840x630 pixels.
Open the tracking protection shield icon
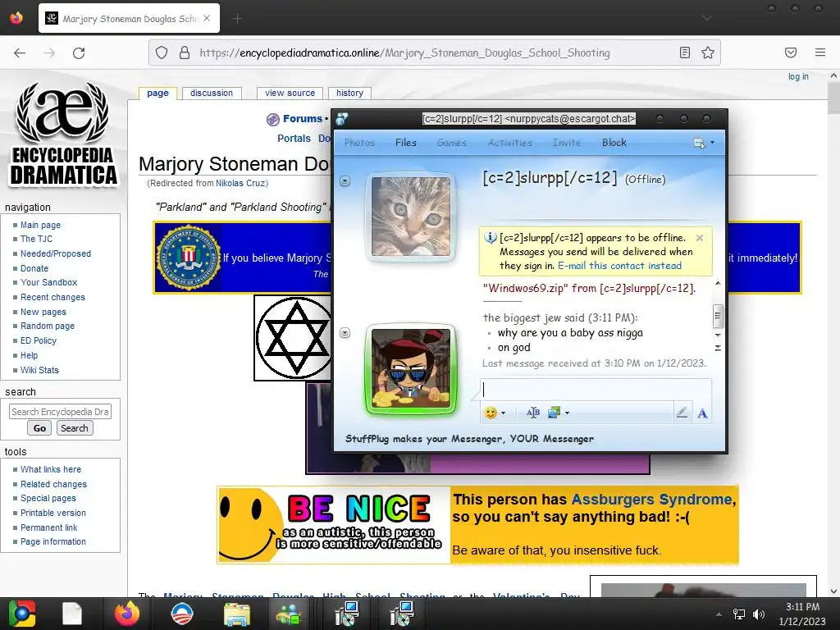[x=162, y=52]
